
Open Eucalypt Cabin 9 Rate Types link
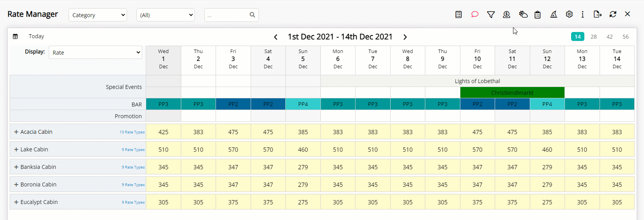click(133, 202)
